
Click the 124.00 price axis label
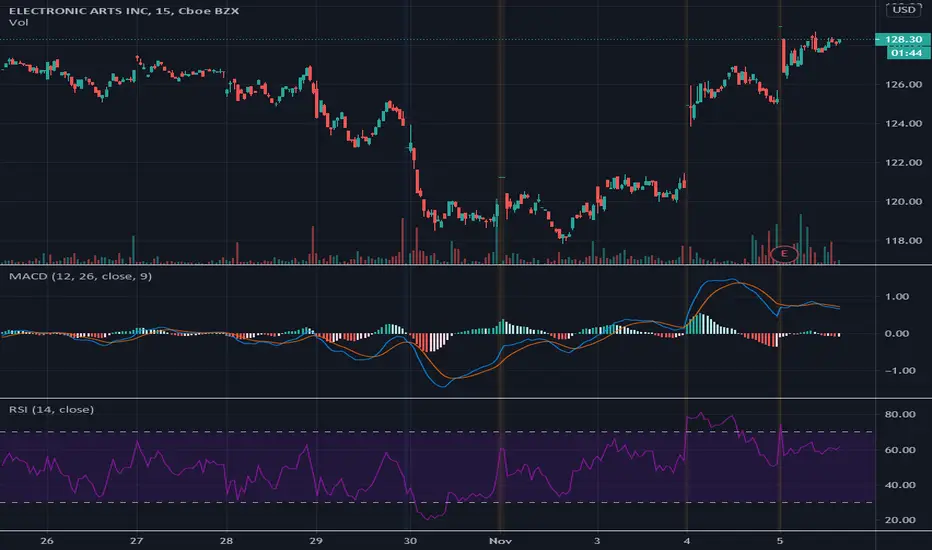point(903,124)
